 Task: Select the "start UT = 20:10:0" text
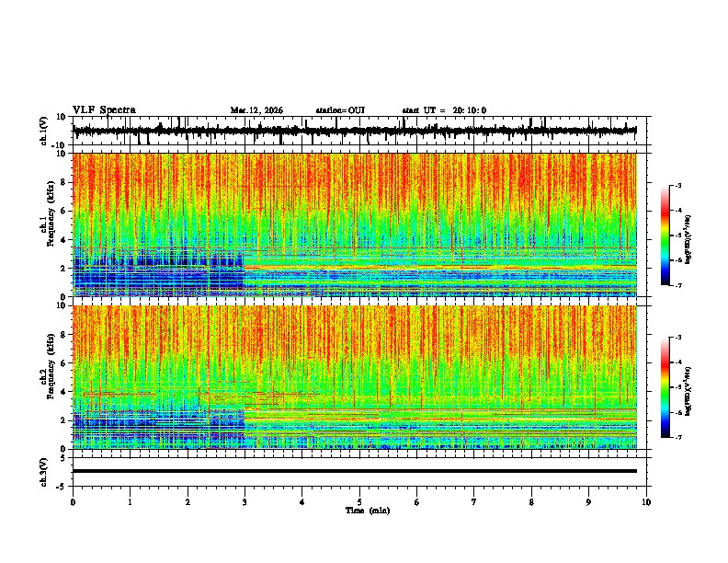click(x=444, y=110)
